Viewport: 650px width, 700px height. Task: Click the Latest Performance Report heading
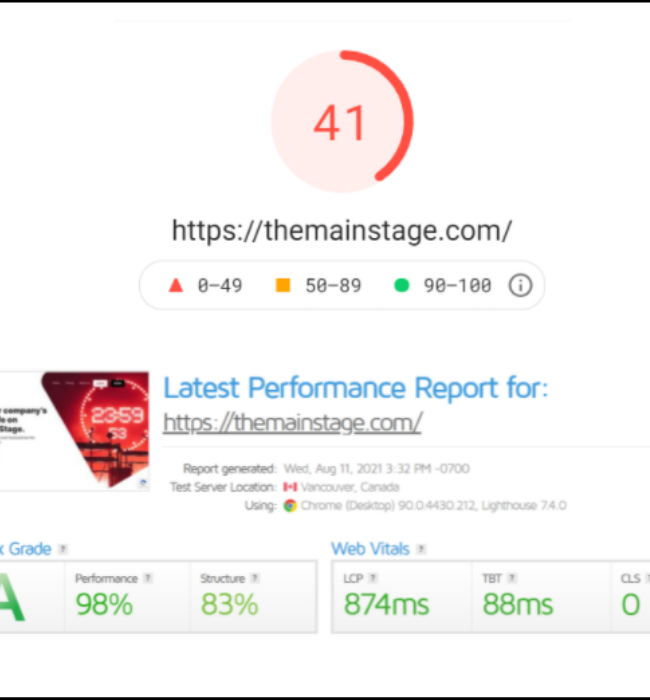[355, 388]
